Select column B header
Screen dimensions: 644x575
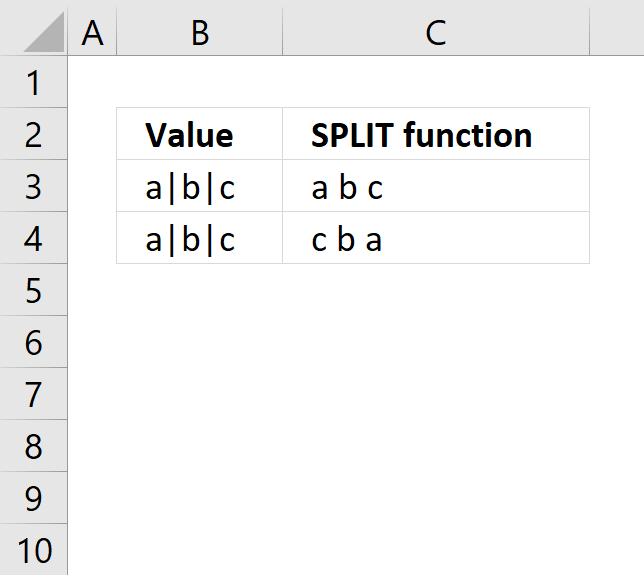click(200, 32)
